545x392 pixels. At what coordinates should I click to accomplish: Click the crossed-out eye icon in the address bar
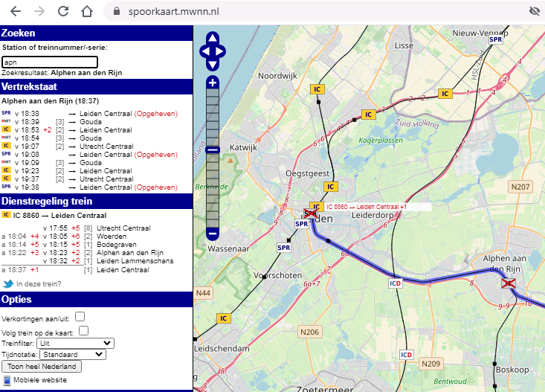pos(535,11)
